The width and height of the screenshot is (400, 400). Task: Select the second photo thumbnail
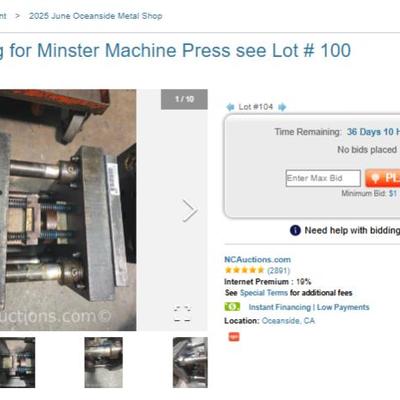coord(103,362)
